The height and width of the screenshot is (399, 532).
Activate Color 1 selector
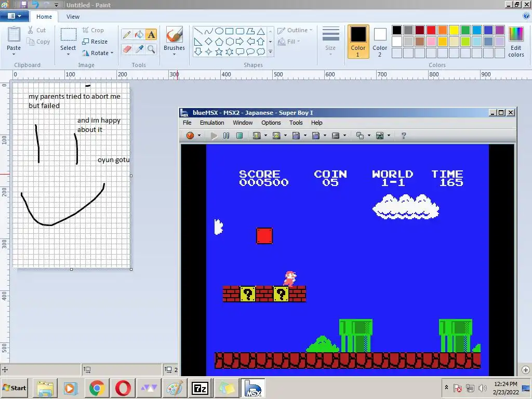point(358,42)
